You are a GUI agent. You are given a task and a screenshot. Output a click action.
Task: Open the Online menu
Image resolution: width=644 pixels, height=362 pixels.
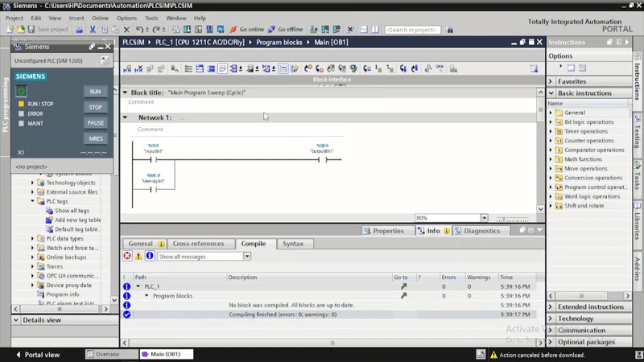(100, 17)
